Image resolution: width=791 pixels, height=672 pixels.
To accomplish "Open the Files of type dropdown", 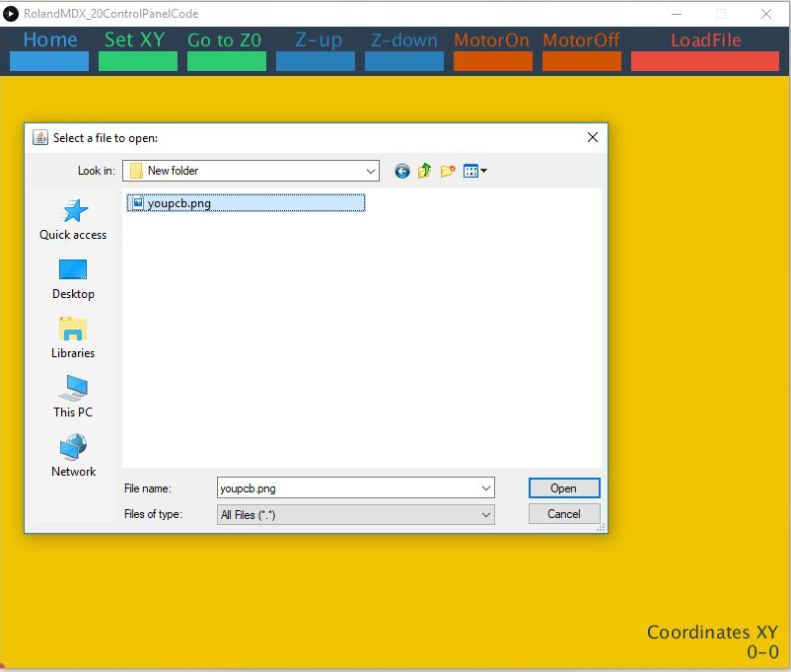I will [x=356, y=514].
